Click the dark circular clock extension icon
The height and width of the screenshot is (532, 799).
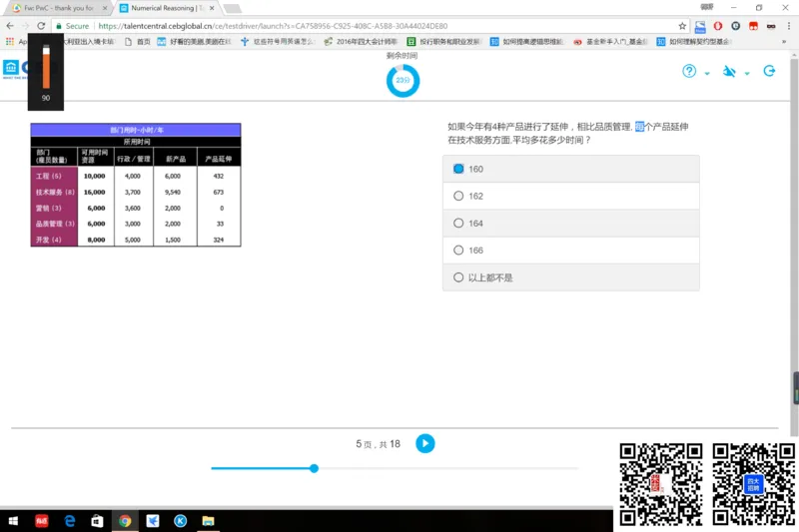click(736, 26)
